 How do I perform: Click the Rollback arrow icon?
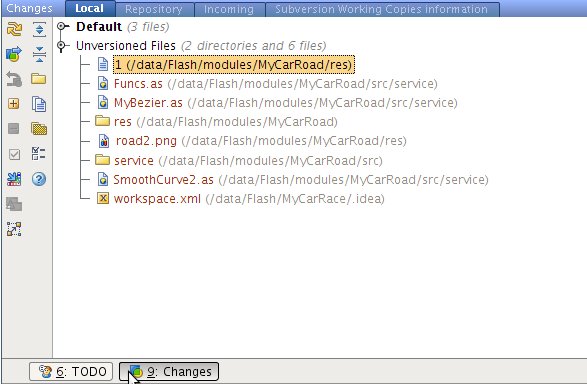[x=14, y=79]
